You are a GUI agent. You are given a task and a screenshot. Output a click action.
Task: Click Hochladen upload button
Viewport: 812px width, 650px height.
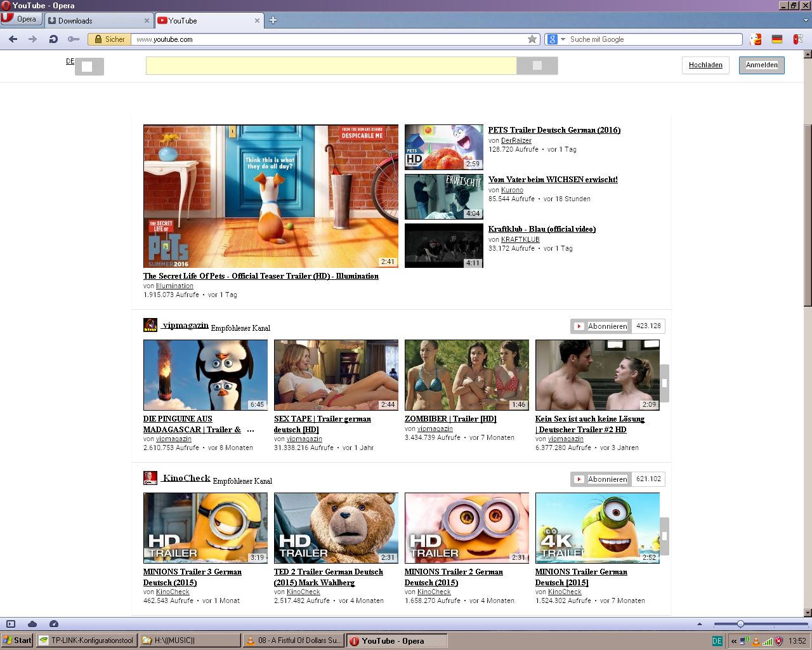(705, 65)
